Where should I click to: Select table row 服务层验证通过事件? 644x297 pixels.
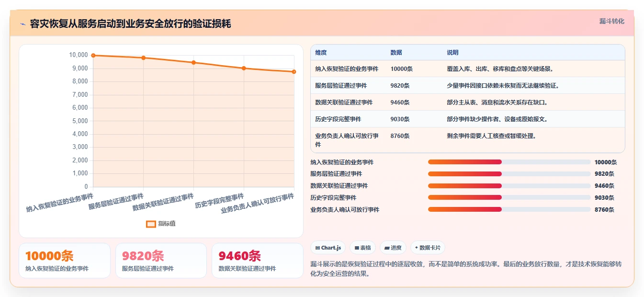click(468, 85)
